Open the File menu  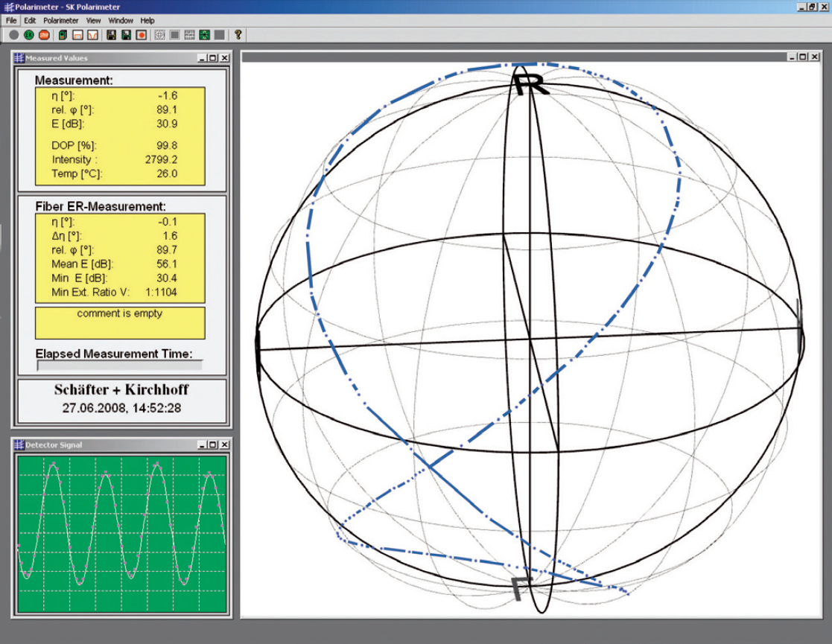click(11, 20)
